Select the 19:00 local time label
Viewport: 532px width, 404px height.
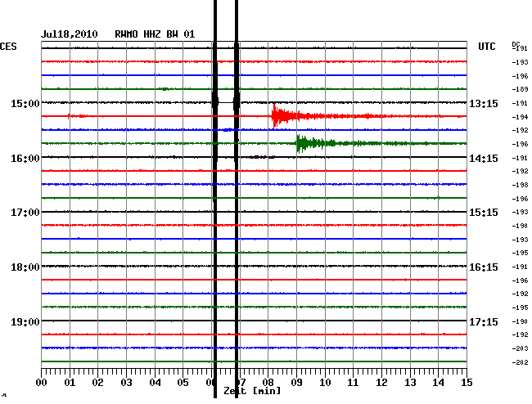25,321
